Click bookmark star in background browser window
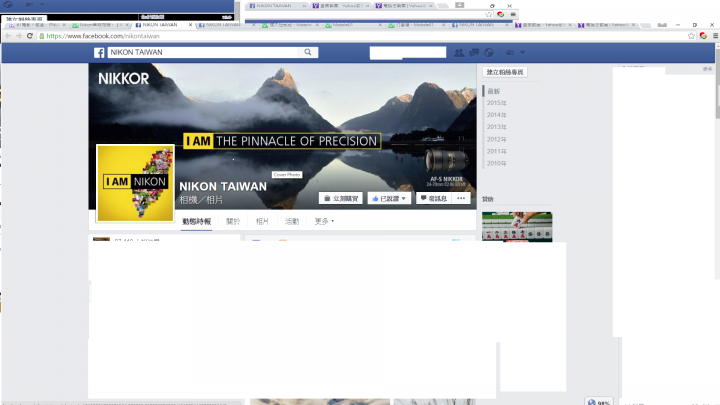Viewport: 720px width, 405px height. click(488, 15)
